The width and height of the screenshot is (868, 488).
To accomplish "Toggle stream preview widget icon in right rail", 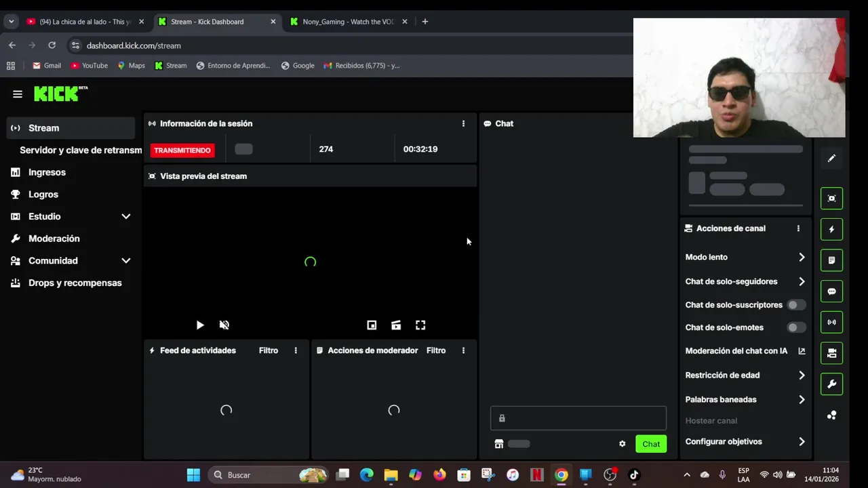I will pos(831,199).
